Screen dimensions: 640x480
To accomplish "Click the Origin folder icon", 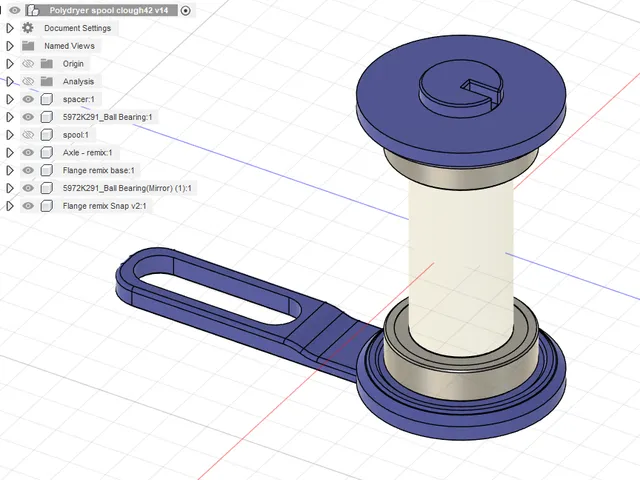I will (47, 64).
